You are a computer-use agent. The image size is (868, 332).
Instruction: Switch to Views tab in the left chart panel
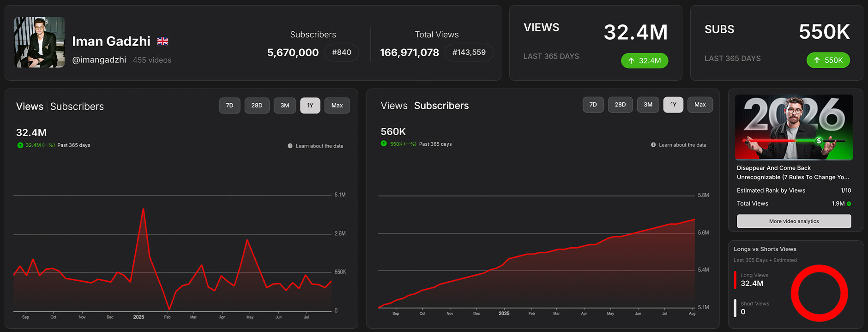(30, 107)
